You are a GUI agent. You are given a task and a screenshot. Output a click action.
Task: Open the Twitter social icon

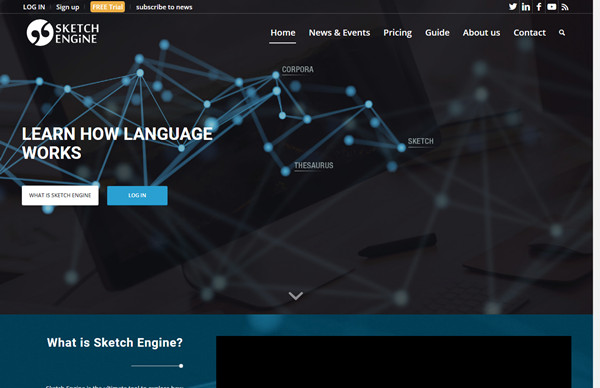point(513,7)
